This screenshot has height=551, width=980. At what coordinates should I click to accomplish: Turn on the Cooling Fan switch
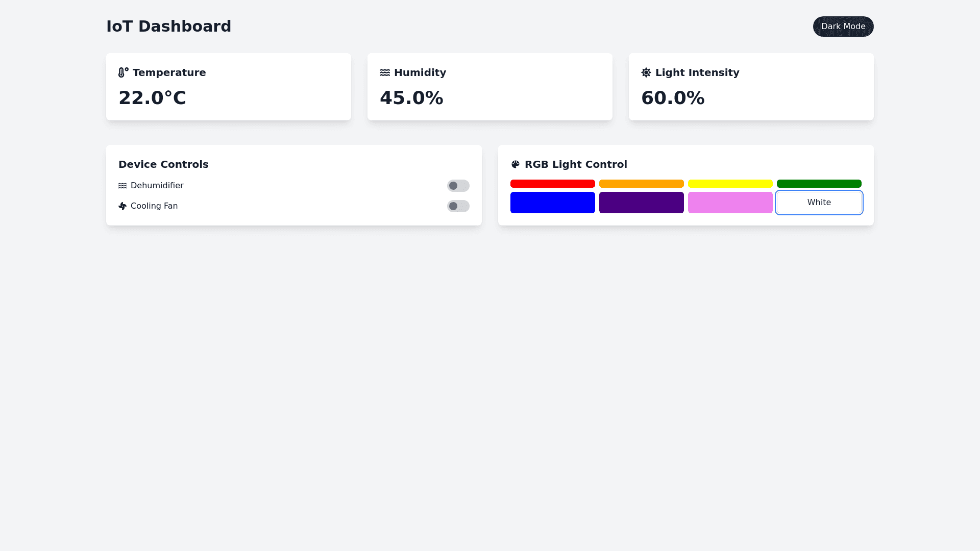pos(458,206)
